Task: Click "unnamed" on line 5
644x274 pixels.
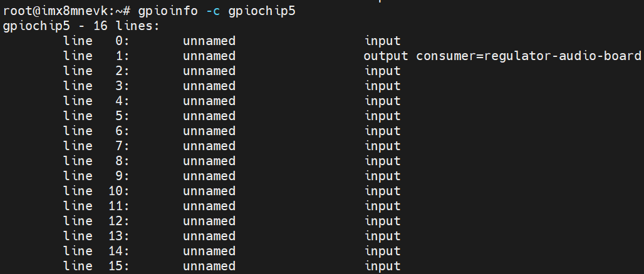Action: pyautogui.click(x=209, y=116)
